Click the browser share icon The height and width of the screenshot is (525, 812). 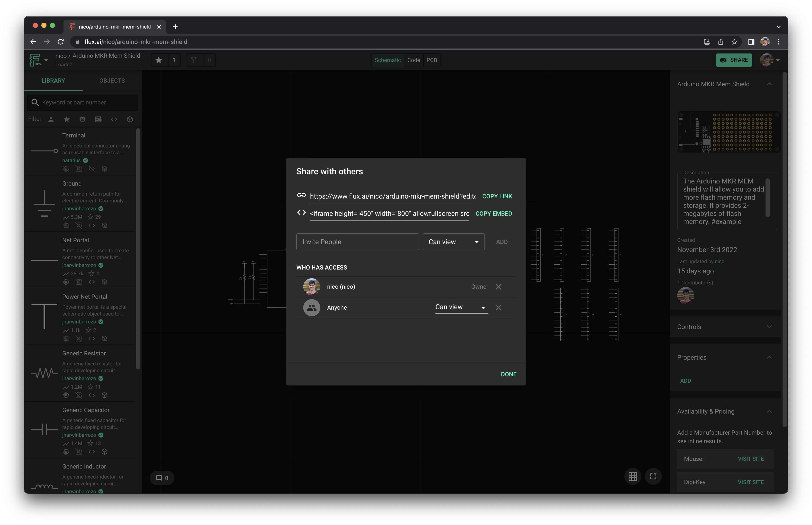coord(721,42)
